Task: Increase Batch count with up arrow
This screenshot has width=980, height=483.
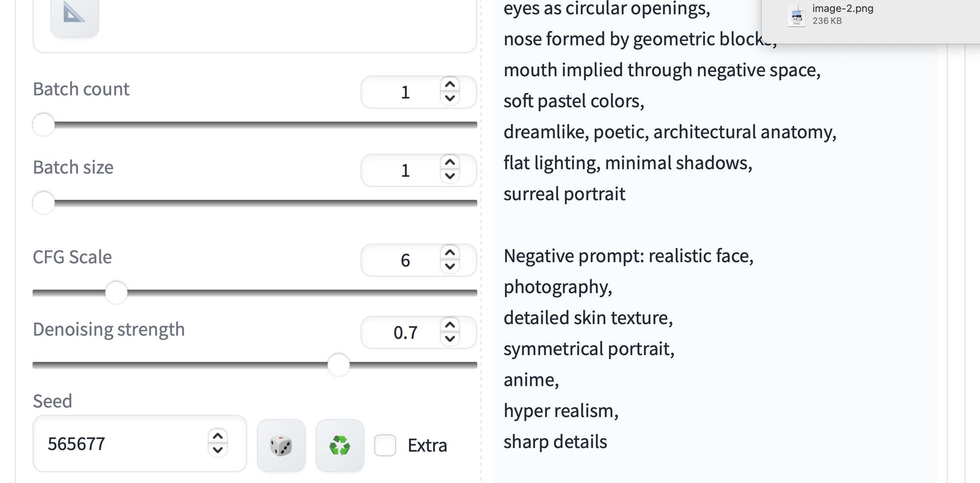Action: 450,85
